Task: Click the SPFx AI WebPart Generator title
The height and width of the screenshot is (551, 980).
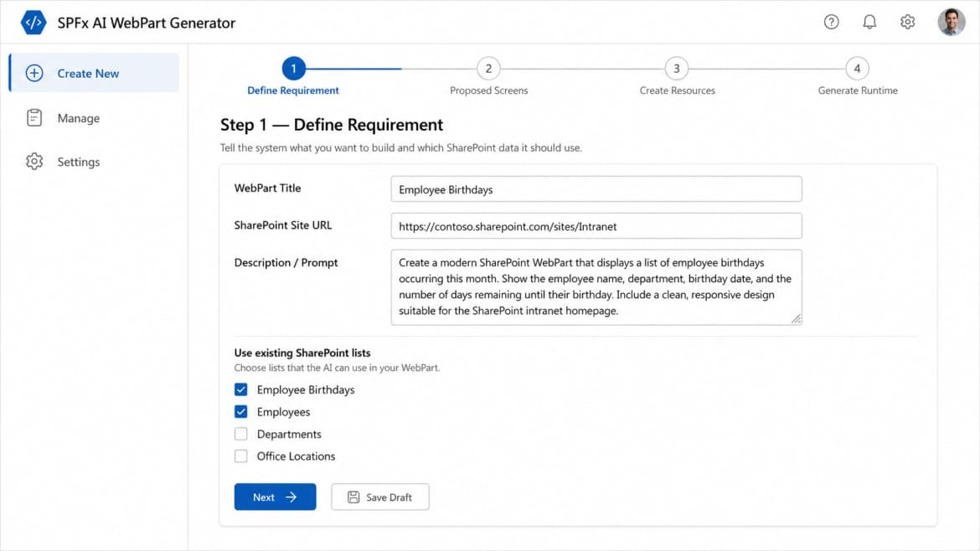Action: pos(147,23)
